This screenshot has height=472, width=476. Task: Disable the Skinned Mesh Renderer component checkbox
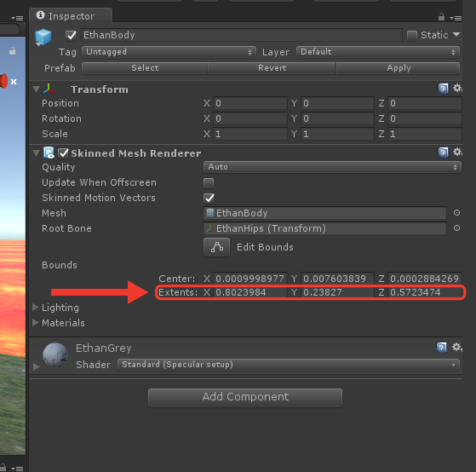coord(64,153)
